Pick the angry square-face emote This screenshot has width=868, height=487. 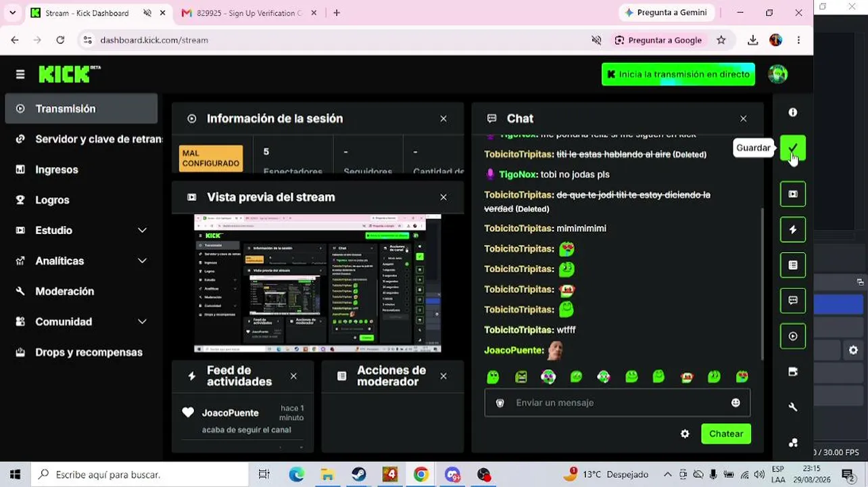point(521,377)
